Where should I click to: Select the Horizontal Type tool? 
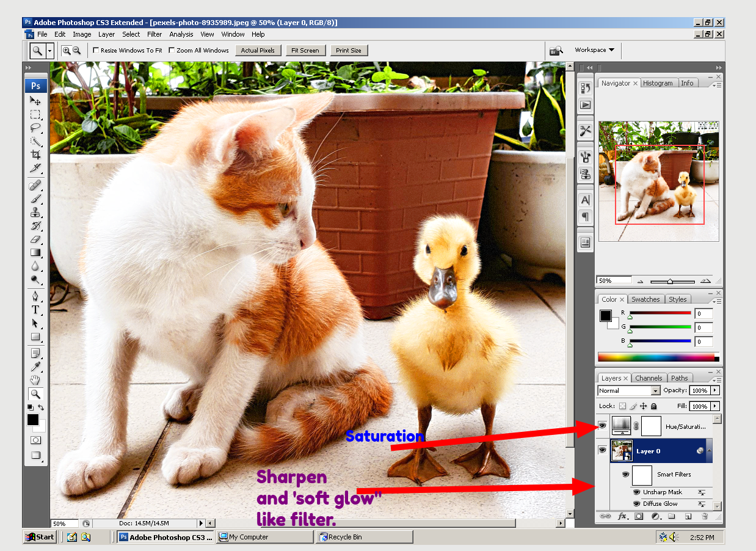tap(35, 310)
